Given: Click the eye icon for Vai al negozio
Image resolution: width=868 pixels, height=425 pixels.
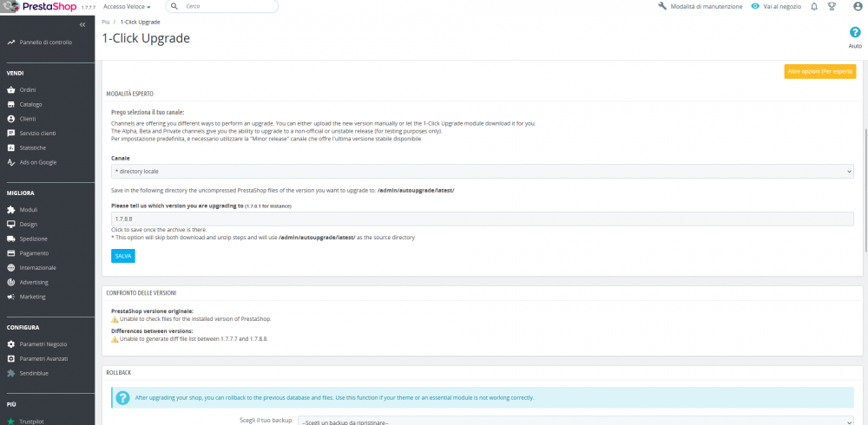Looking at the screenshot, I should tap(755, 6).
